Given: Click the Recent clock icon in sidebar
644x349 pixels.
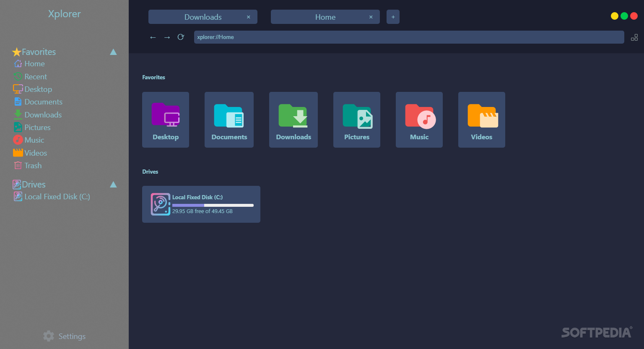Looking at the screenshot, I should (x=18, y=76).
